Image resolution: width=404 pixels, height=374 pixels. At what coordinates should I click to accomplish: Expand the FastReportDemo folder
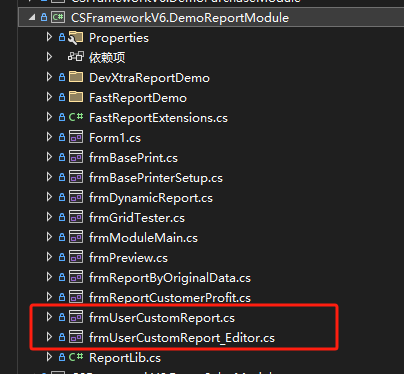[49, 97]
